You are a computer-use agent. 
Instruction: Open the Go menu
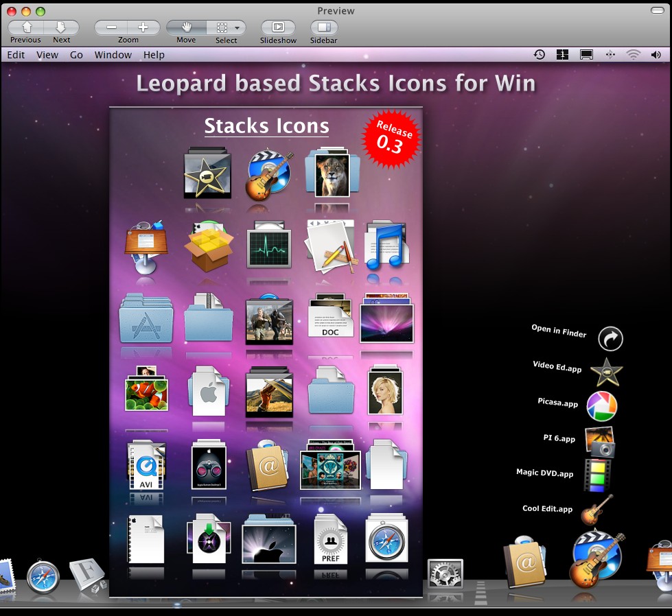tap(76, 54)
